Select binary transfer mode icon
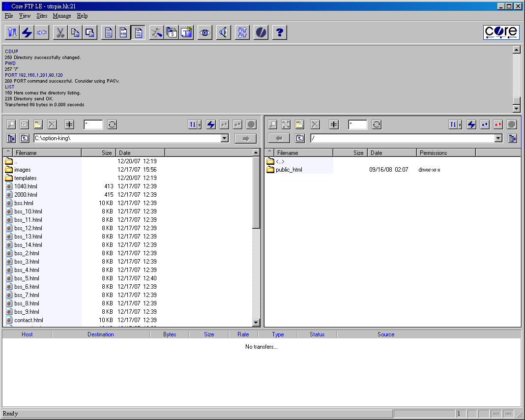 pyautogui.click(x=123, y=32)
